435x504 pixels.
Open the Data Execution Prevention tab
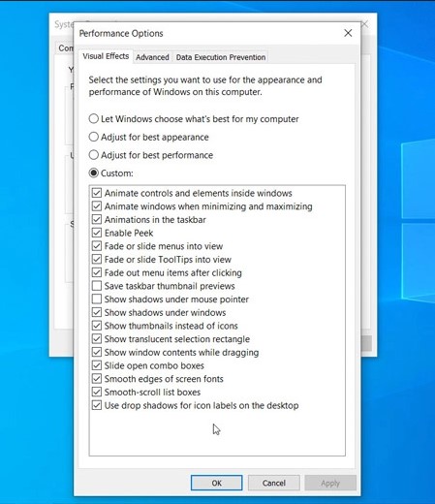221,57
